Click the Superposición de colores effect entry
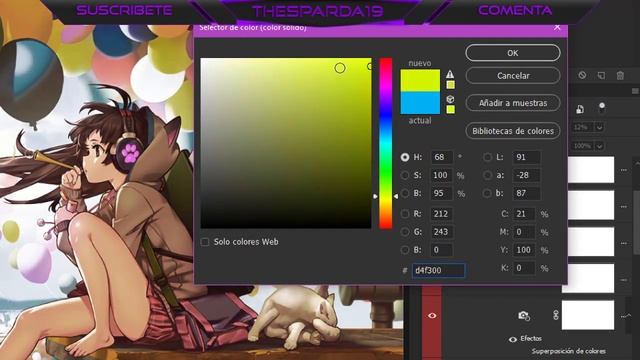 click(568, 351)
